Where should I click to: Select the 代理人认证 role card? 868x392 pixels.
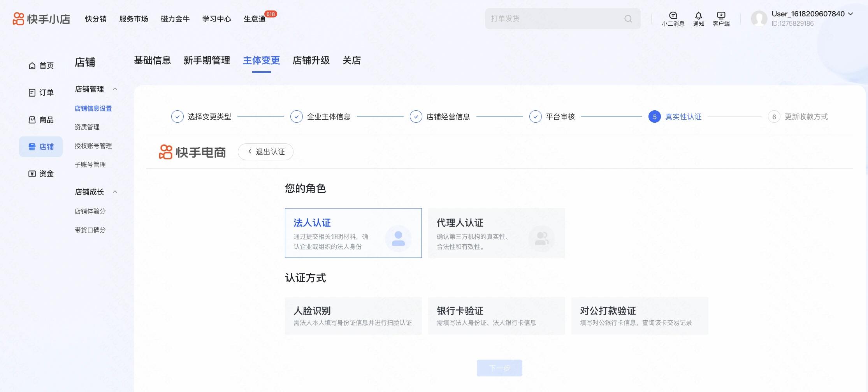[x=497, y=233]
